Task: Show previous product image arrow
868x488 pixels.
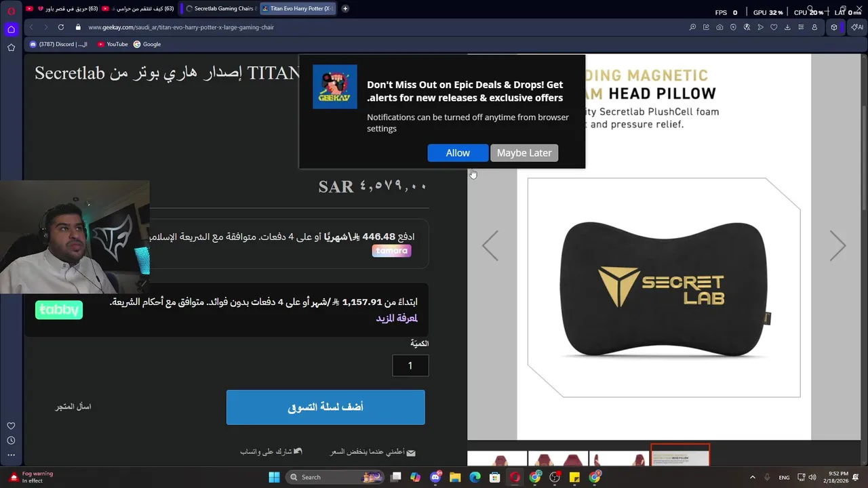Action: point(490,245)
